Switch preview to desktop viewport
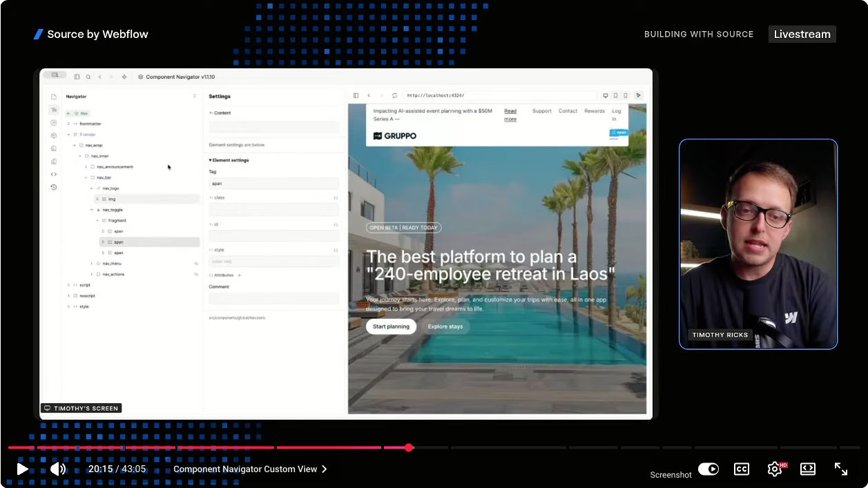 point(606,95)
